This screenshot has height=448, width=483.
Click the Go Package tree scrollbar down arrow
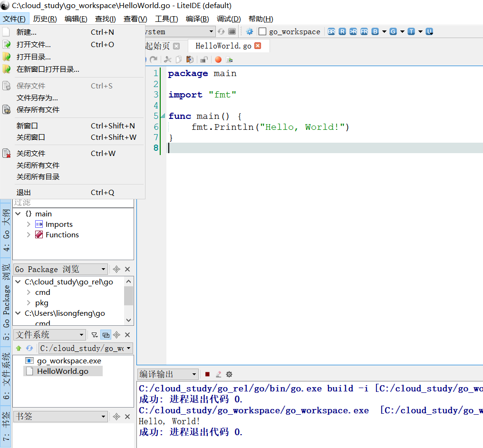[129, 321]
